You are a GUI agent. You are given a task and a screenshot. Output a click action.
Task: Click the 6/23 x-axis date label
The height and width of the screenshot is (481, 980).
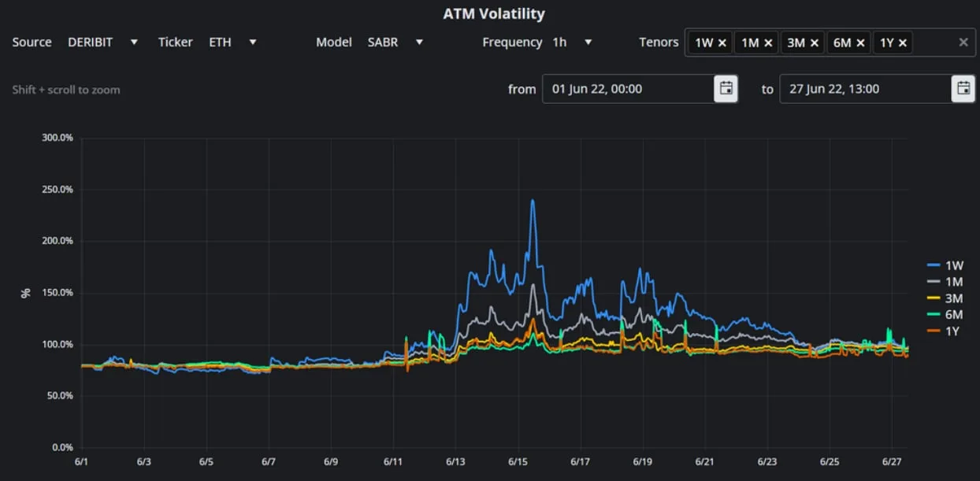[767, 463]
